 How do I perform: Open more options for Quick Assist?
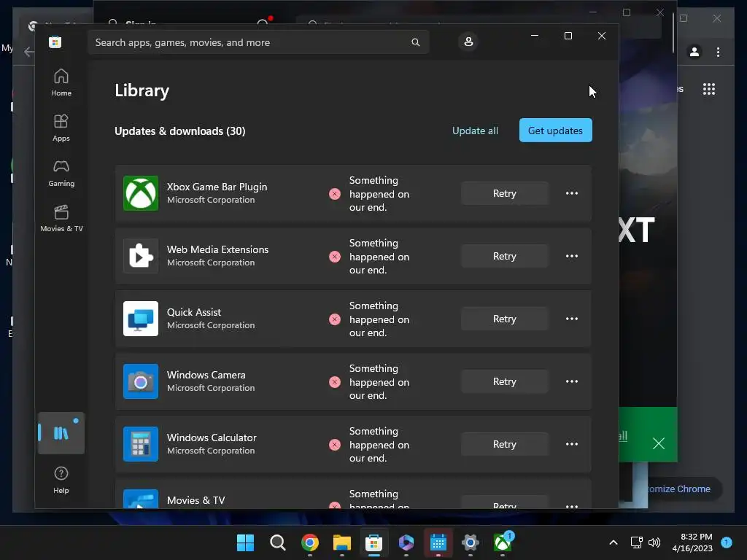click(x=572, y=319)
